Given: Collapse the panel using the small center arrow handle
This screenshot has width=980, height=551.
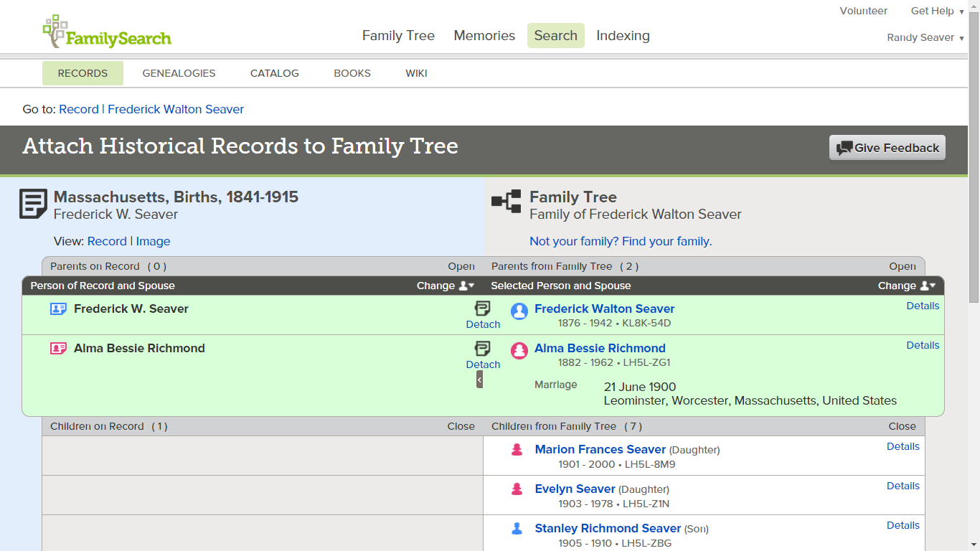Looking at the screenshot, I should point(479,379).
